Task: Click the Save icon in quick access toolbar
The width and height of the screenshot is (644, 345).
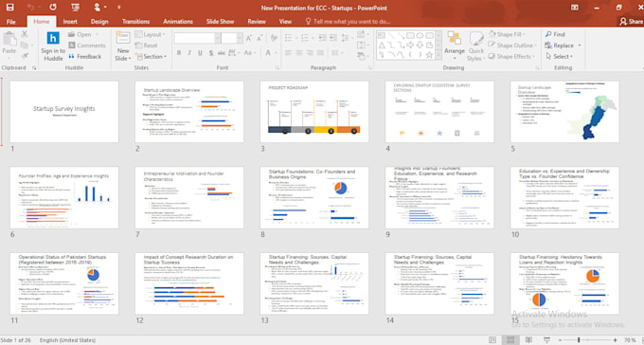Action: 9,7
